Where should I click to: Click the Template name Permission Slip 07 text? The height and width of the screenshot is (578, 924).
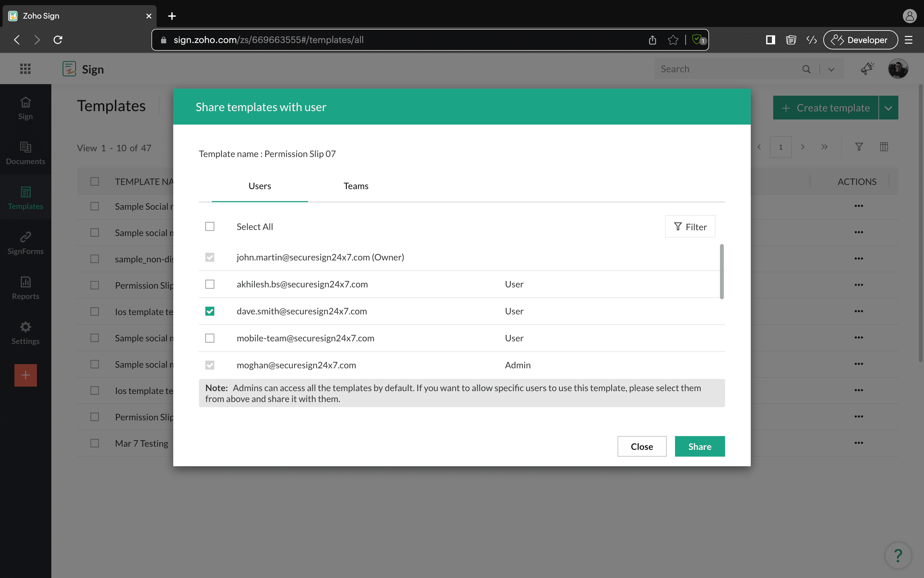coord(267,154)
